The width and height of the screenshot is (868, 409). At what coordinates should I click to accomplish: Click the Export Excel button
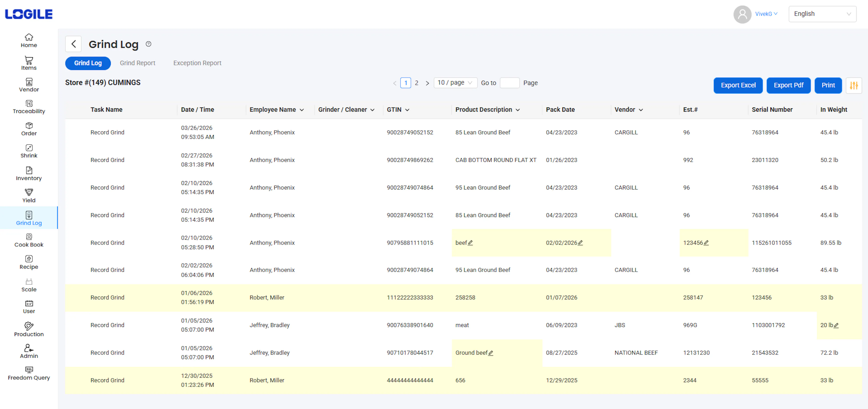coord(738,86)
